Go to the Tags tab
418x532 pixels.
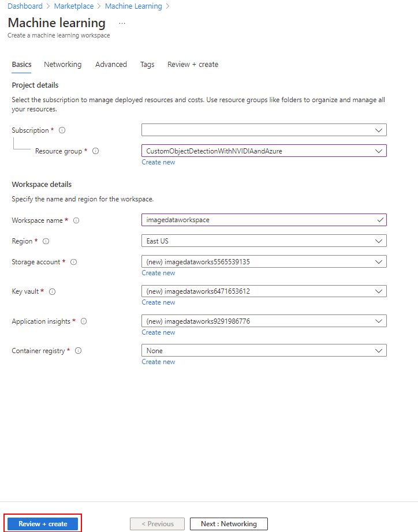[147, 65]
